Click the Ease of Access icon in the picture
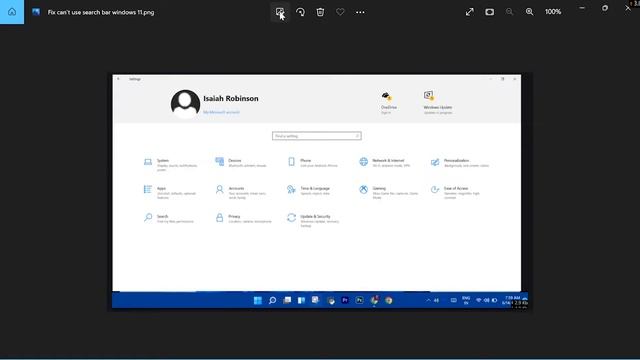640x360 pixels. pyautogui.click(x=435, y=189)
